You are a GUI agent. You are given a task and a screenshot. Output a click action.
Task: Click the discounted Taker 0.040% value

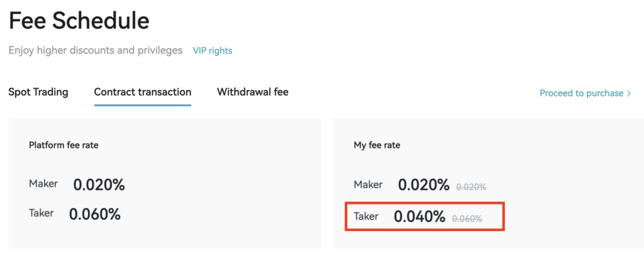click(x=419, y=217)
